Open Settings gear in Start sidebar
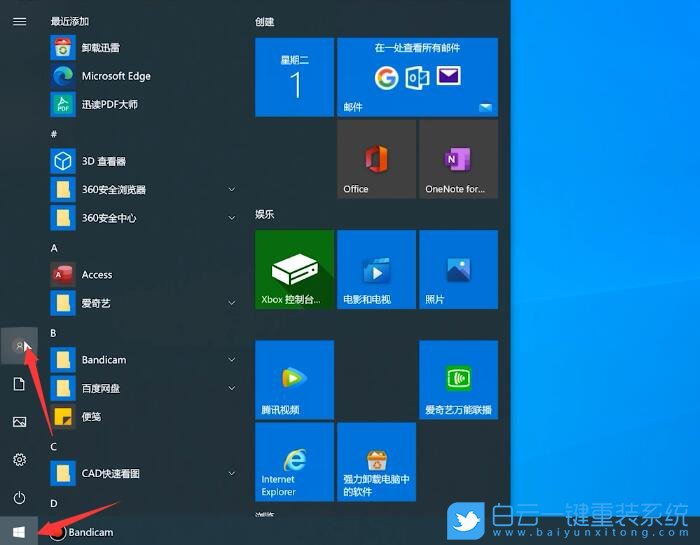The width and height of the screenshot is (700, 545). tap(19, 460)
